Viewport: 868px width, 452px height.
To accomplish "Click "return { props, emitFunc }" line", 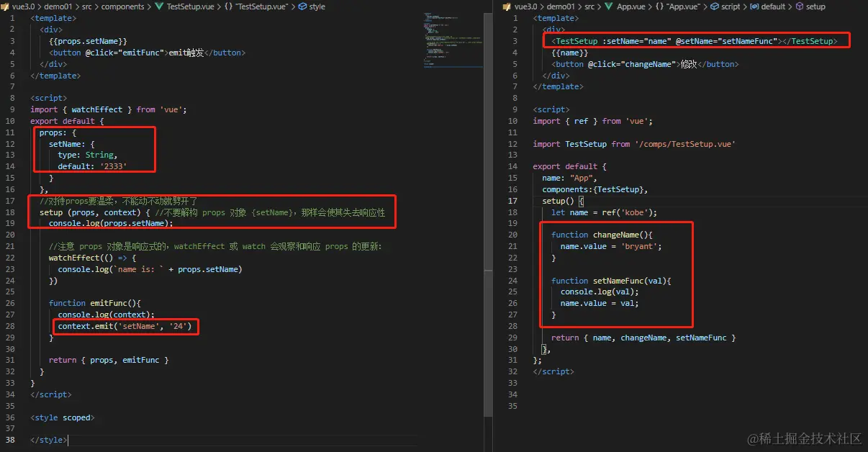I will click(109, 360).
